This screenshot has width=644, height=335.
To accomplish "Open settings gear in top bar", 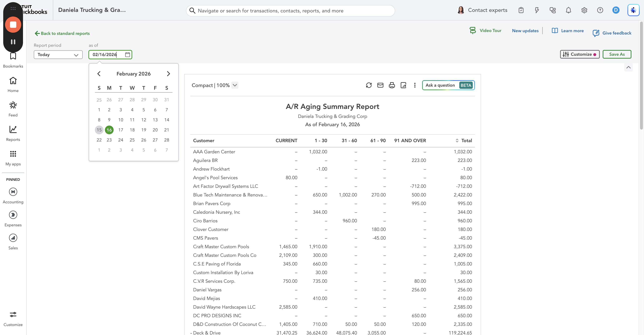I will (584, 10).
